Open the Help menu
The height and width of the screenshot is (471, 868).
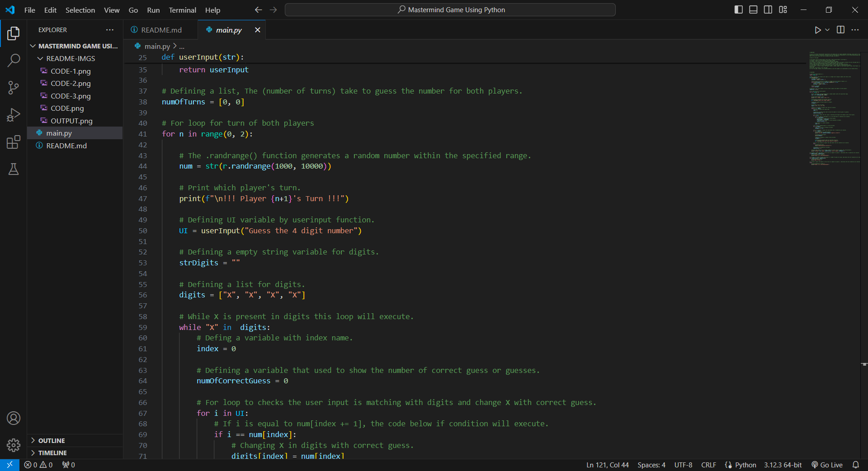(212, 10)
